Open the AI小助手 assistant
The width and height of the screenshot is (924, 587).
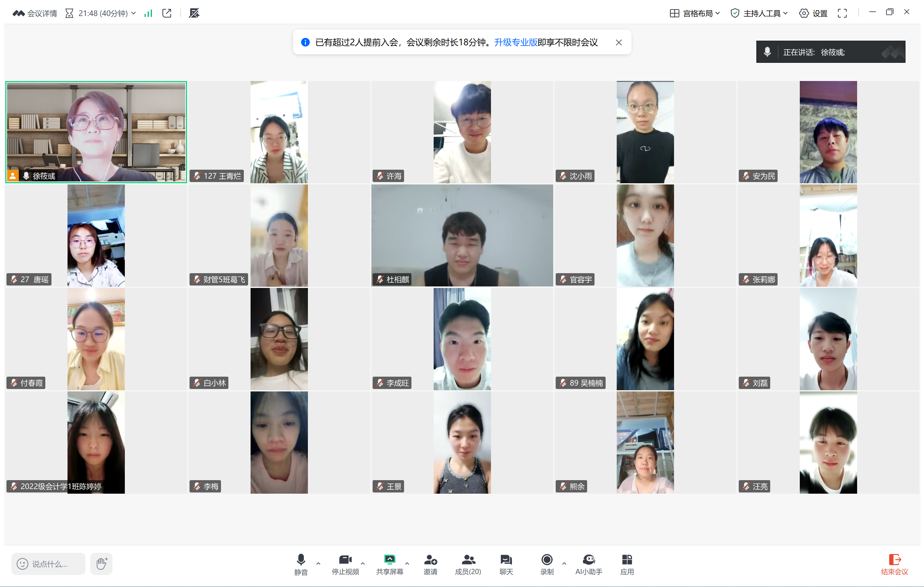point(588,564)
